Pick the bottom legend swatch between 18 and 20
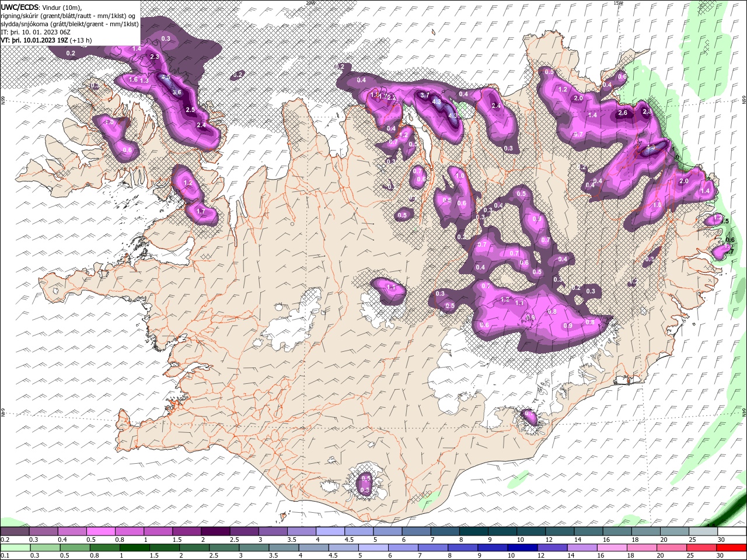The height and width of the screenshot is (560, 747). click(x=642, y=548)
